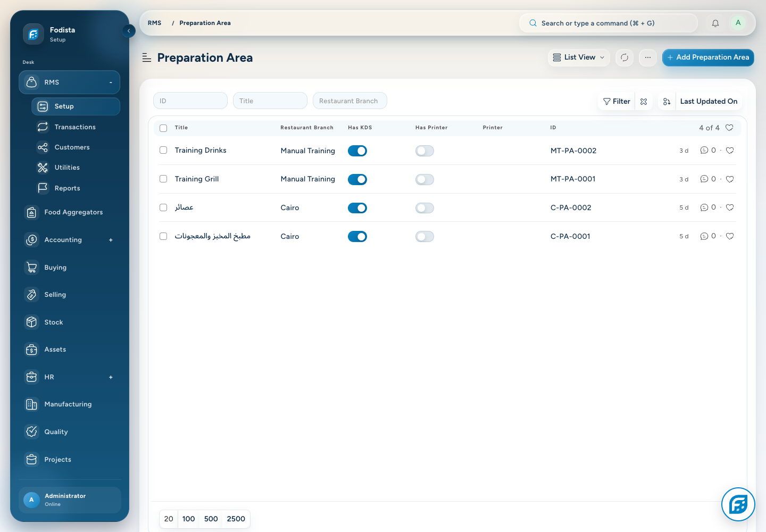766x532 pixels.
Task: Select the Training Drinks row checkbox
Action: [x=163, y=151]
